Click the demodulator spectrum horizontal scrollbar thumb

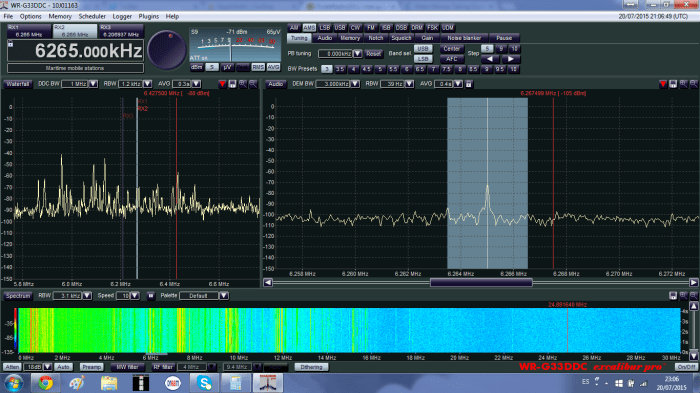(481, 283)
